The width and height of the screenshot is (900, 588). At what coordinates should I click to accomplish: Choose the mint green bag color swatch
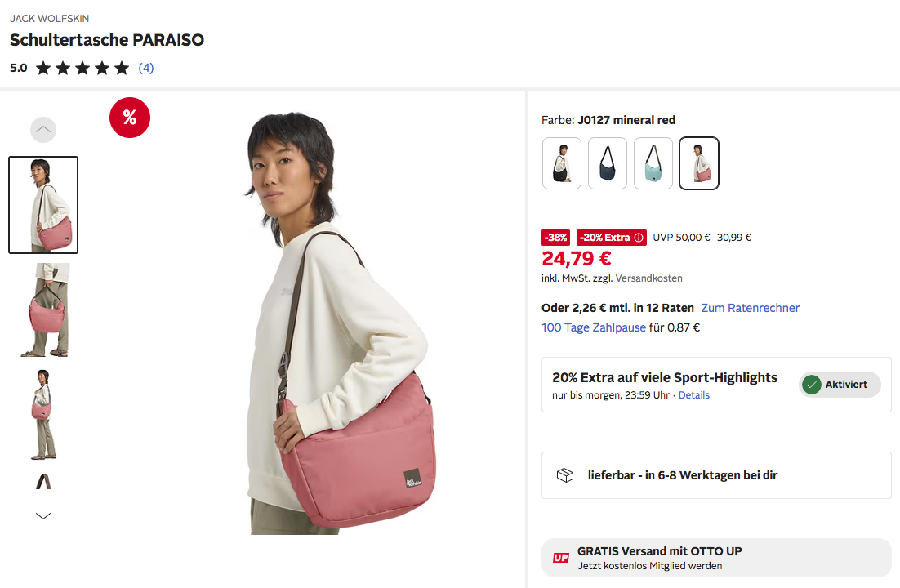tap(653, 163)
